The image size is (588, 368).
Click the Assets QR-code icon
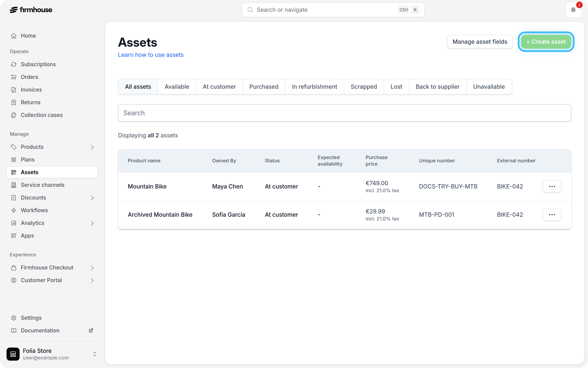(14, 172)
